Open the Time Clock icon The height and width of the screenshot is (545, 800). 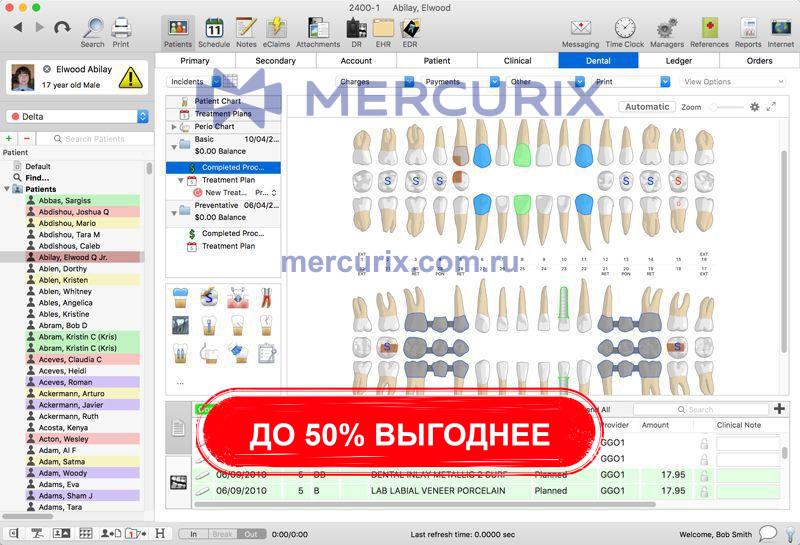pyautogui.click(x=624, y=32)
